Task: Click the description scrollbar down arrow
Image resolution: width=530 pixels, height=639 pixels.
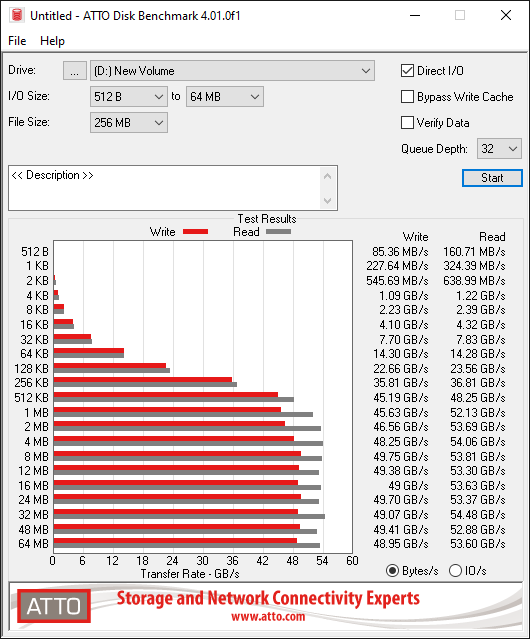Action: tap(328, 200)
